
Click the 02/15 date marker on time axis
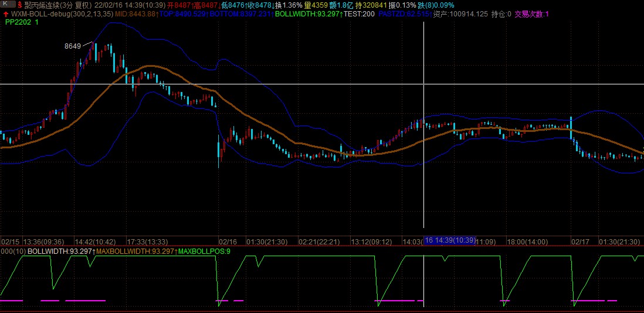pos(11,241)
